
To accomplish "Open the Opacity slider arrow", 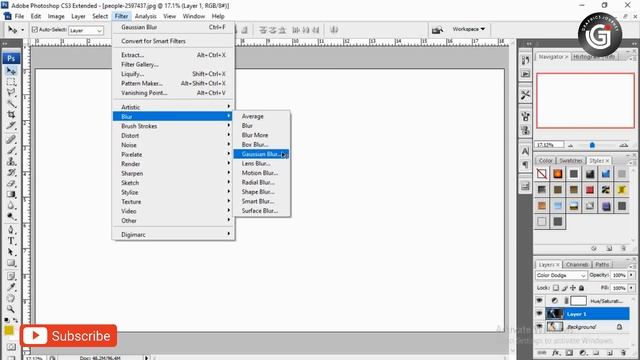I will [631, 275].
